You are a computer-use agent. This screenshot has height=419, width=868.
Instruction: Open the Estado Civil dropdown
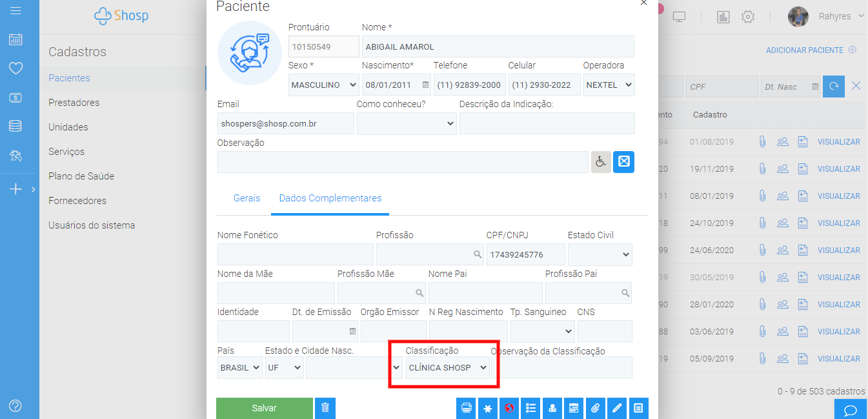pyautogui.click(x=600, y=254)
